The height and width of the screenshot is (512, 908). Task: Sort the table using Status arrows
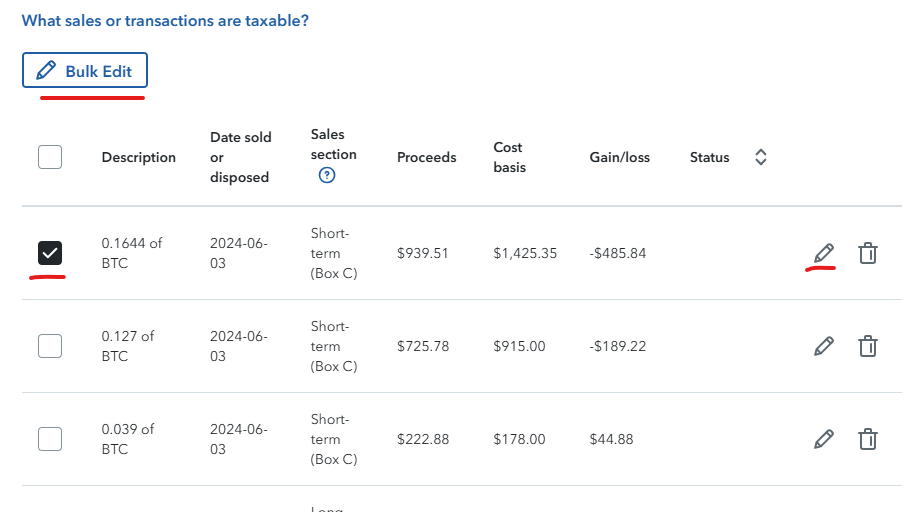760,157
